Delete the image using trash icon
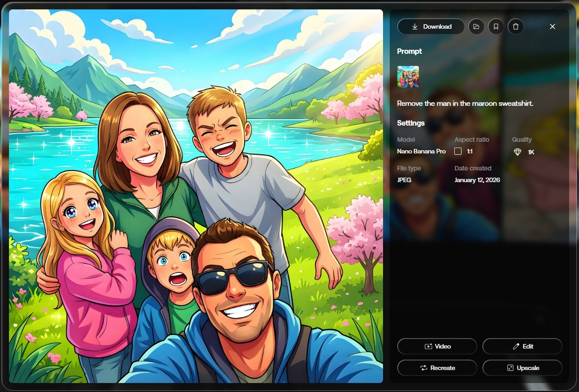 point(516,26)
